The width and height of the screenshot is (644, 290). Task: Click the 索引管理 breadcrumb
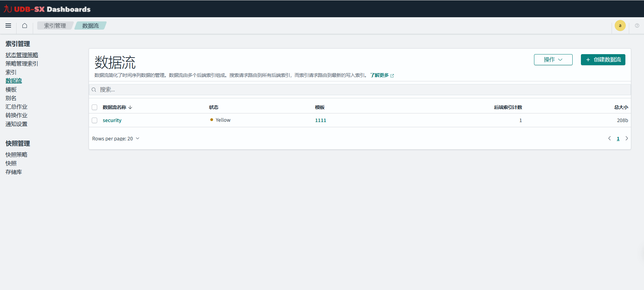[x=55, y=26]
